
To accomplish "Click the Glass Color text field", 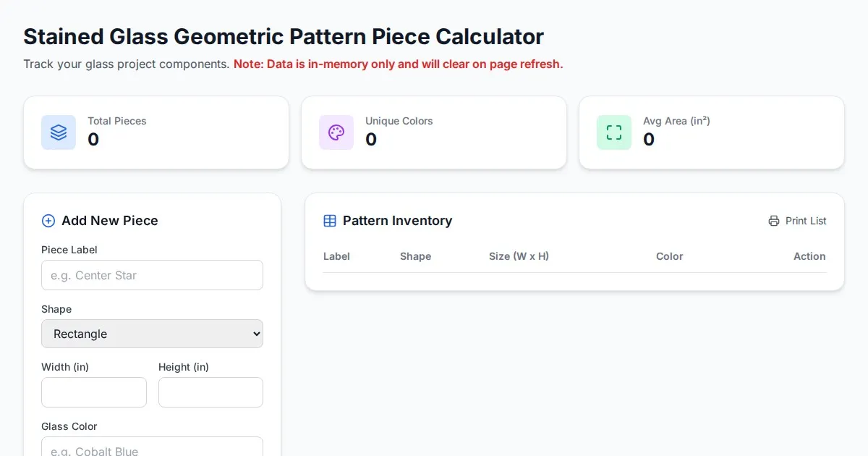I will (x=152, y=447).
